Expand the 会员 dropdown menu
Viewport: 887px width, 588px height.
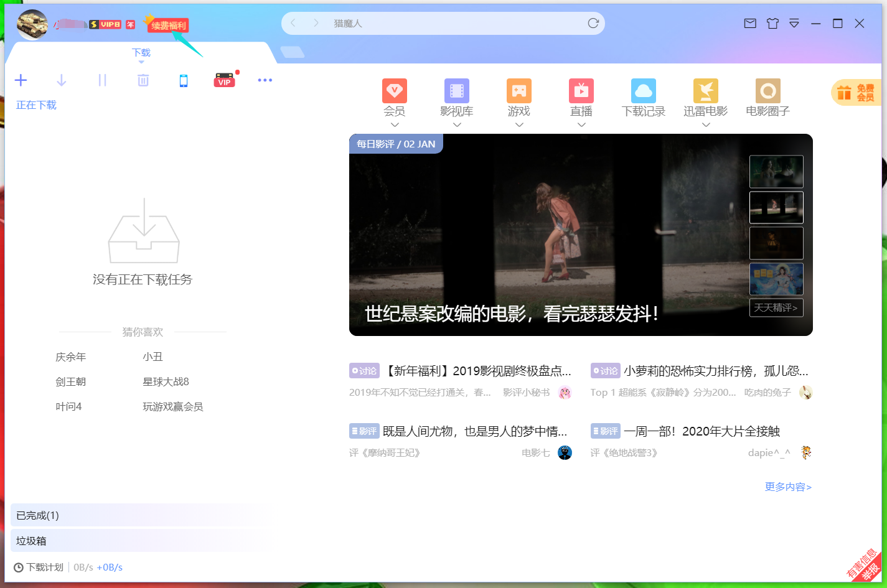[395, 124]
